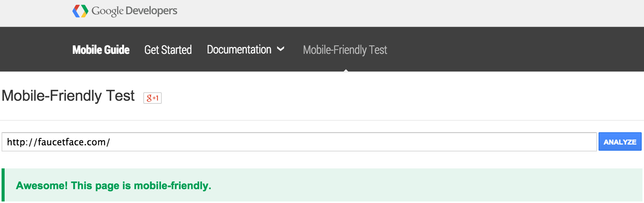Click the Google Developers wordmark text
This screenshot has width=644, height=203.
(x=134, y=11)
